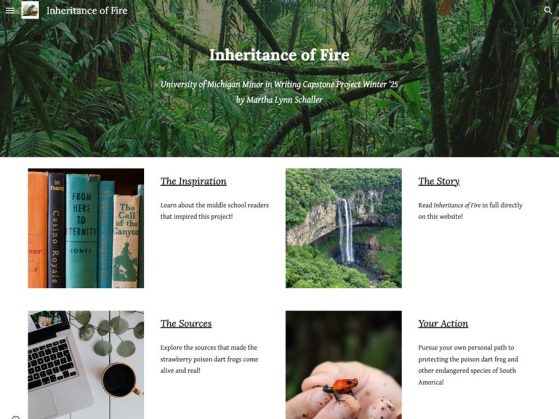Click the waterfall photo

[344, 228]
